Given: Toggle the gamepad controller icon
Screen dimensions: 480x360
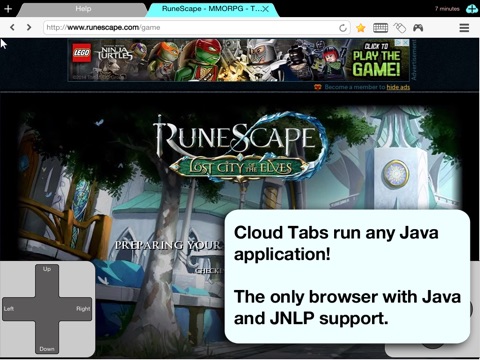Looking at the screenshot, I should [418, 27].
